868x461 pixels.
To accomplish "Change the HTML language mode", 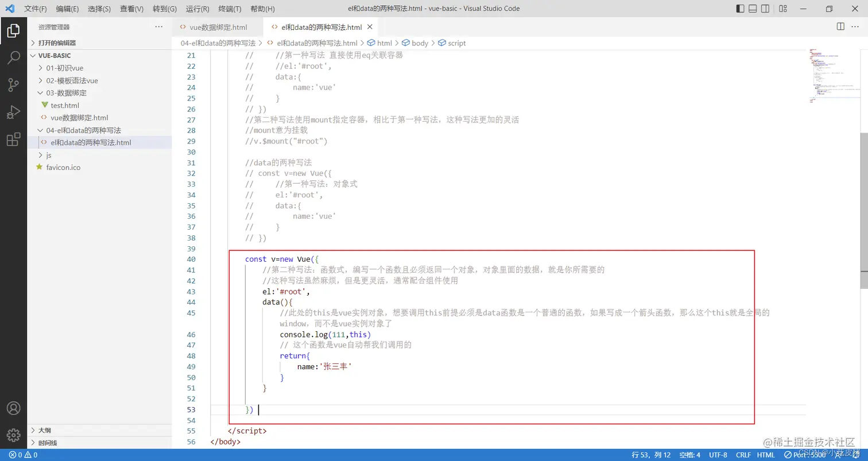I will tap(766, 455).
